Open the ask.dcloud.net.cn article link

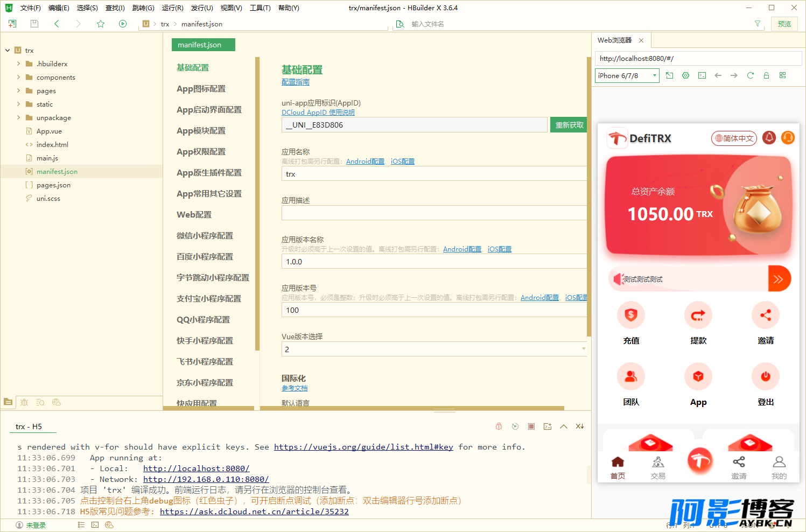[x=254, y=512]
